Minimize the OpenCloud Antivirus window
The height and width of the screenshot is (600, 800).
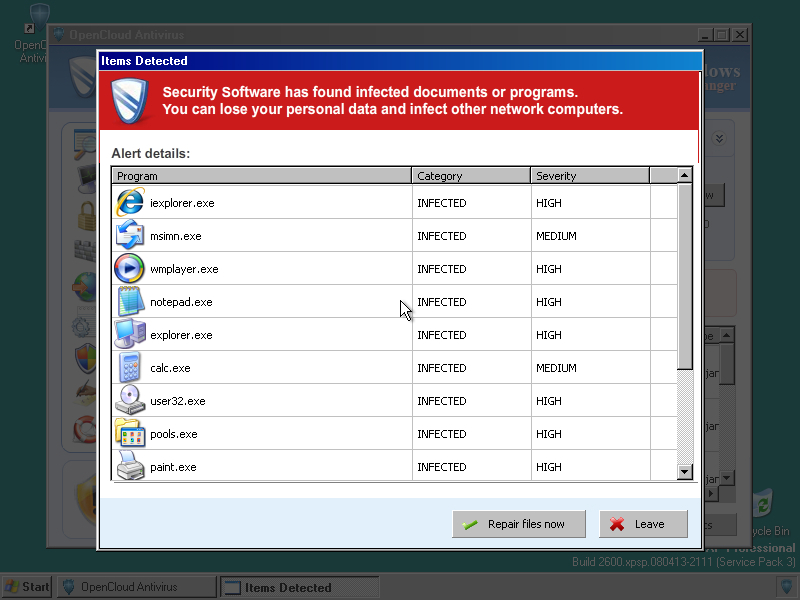[x=706, y=35]
